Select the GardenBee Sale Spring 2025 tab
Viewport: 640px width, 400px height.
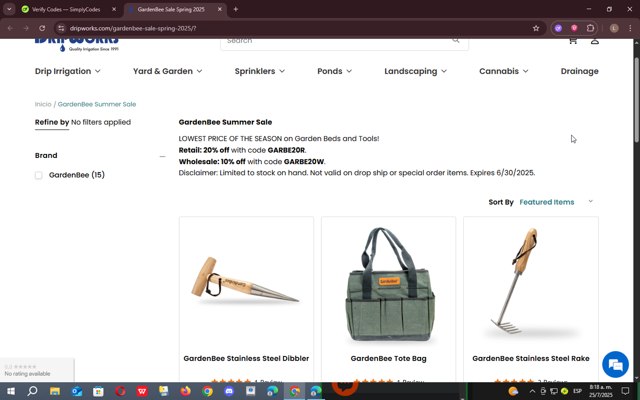point(171,9)
